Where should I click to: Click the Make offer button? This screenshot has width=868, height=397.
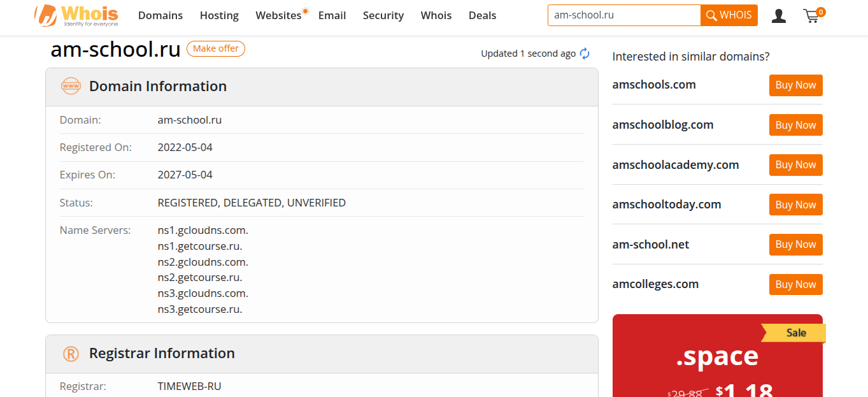tap(216, 48)
